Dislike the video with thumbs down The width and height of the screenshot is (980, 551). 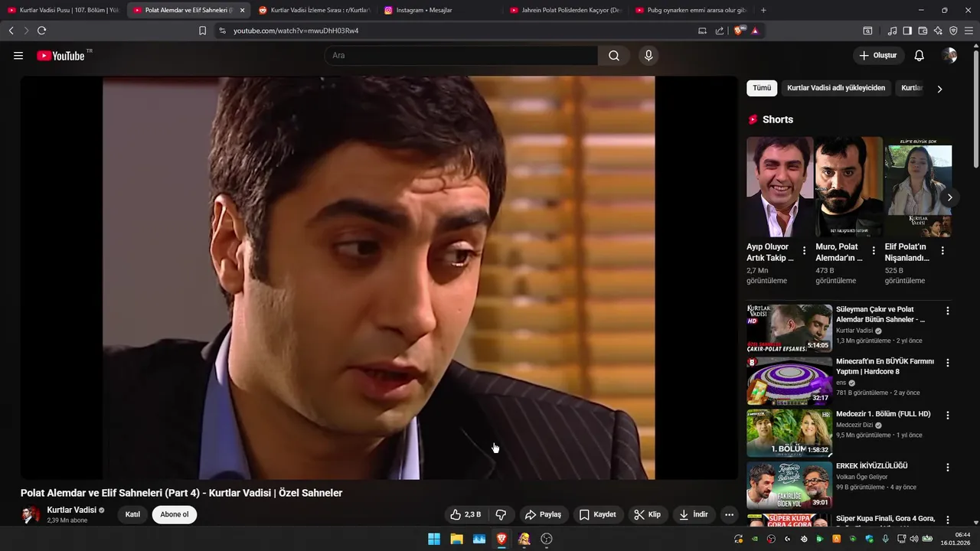tap(501, 514)
